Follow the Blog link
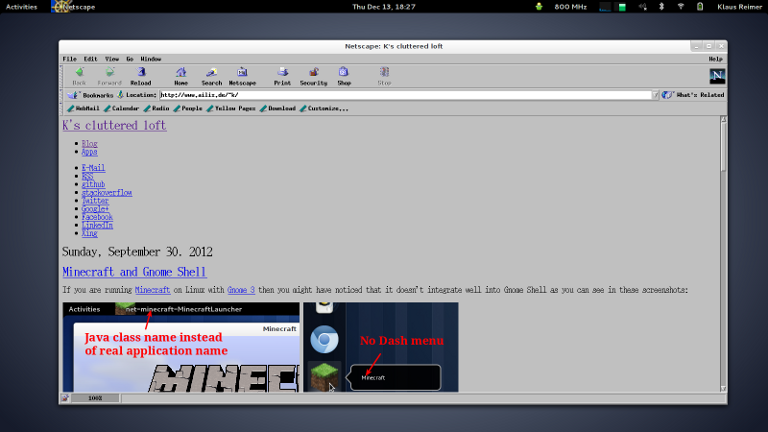The image size is (768, 432). click(90, 144)
